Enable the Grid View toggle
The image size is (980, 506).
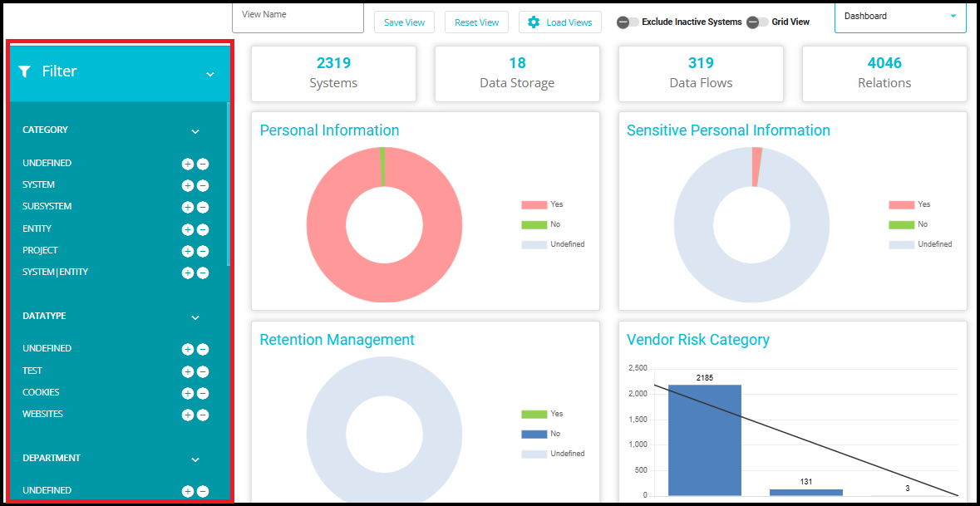(757, 22)
